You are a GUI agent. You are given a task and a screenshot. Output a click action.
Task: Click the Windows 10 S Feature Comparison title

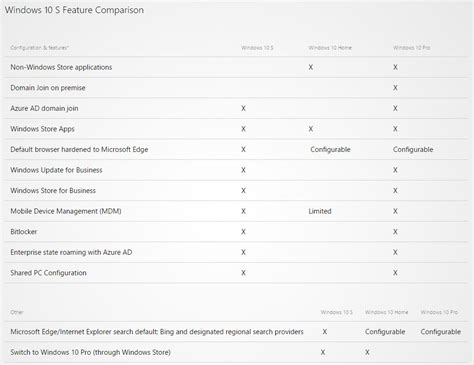tap(74, 10)
